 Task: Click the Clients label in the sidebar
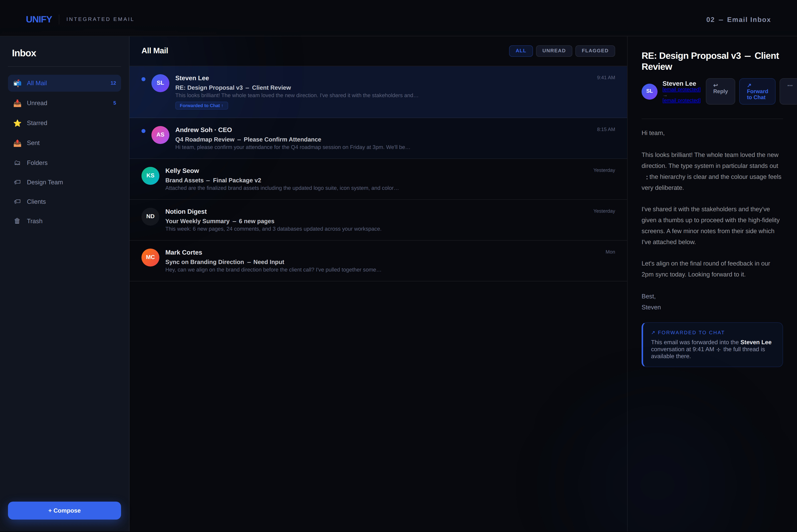coord(65,201)
